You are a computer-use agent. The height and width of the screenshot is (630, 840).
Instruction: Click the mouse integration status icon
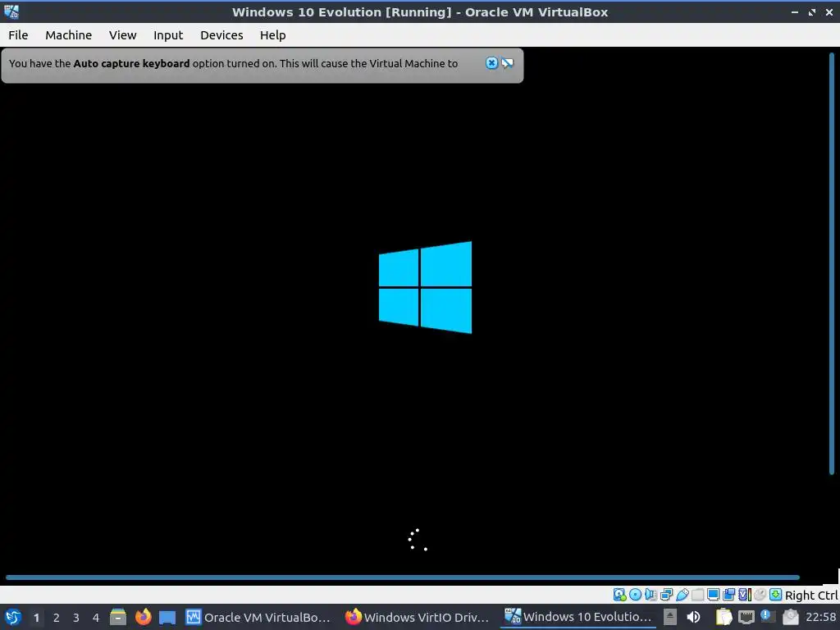760,595
